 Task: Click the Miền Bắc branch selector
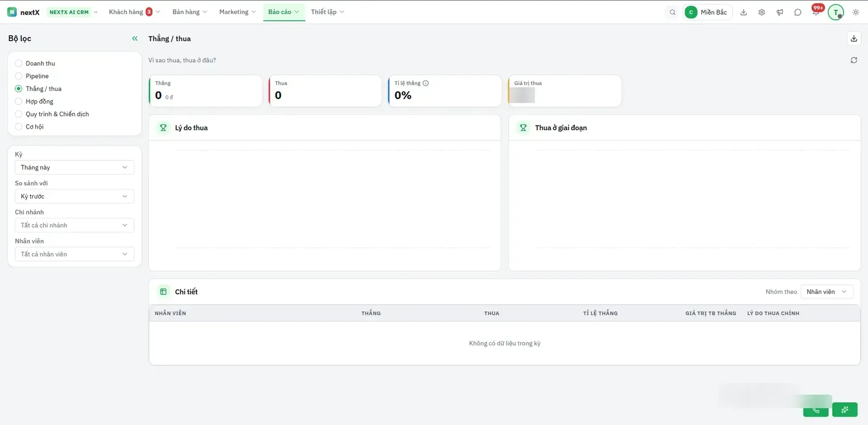click(707, 12)
